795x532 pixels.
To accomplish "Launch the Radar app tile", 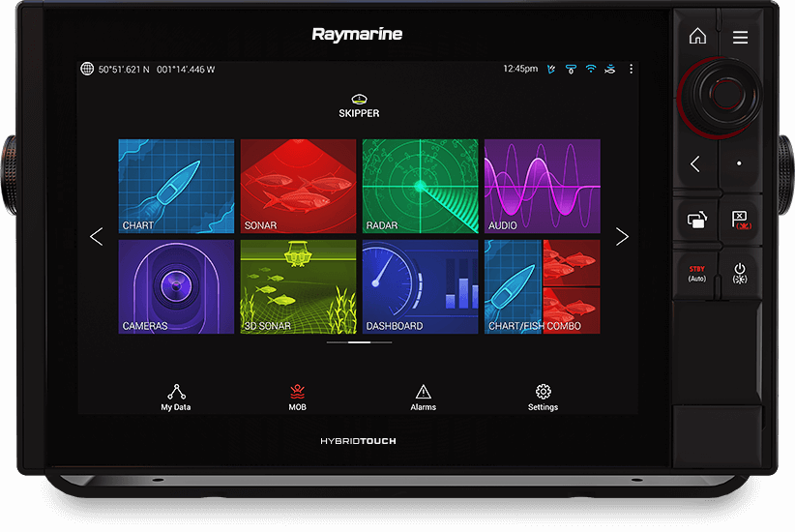I will 421,186.
